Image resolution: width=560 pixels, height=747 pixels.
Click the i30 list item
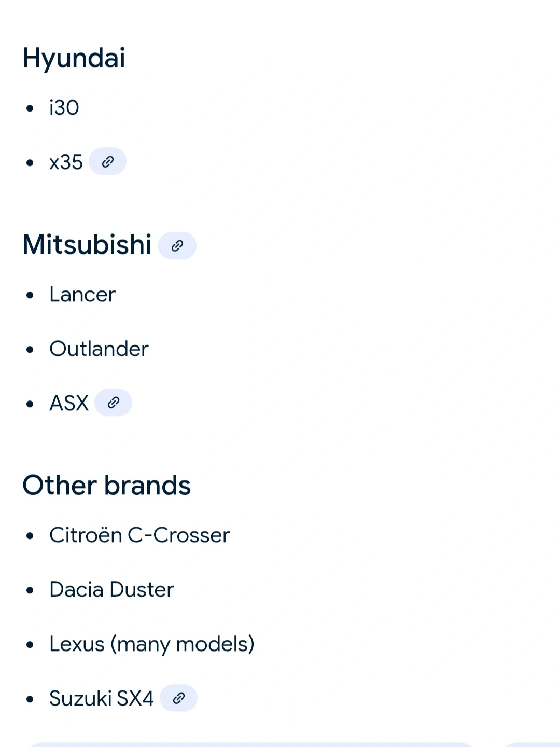click(x=64, y=108)
